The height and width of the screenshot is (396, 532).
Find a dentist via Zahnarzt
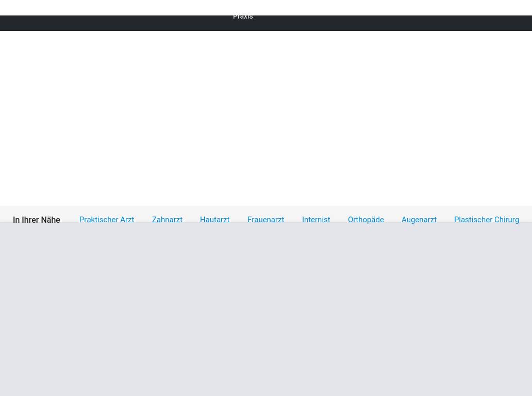coord(167,220)
